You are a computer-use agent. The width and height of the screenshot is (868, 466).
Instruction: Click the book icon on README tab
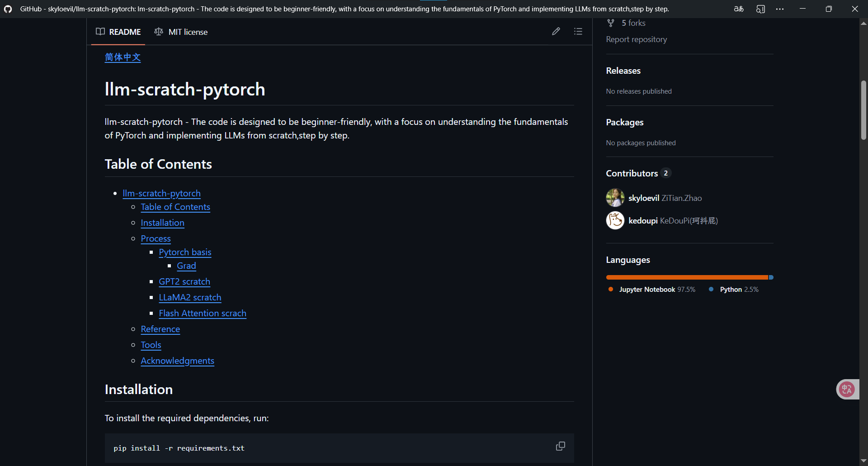point(100,32)
